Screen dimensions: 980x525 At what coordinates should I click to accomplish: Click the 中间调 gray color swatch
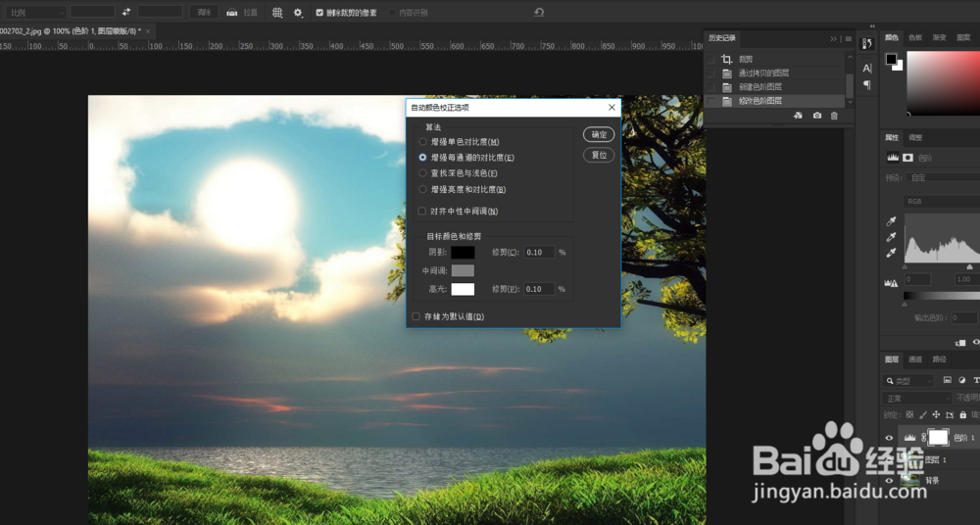463,270
